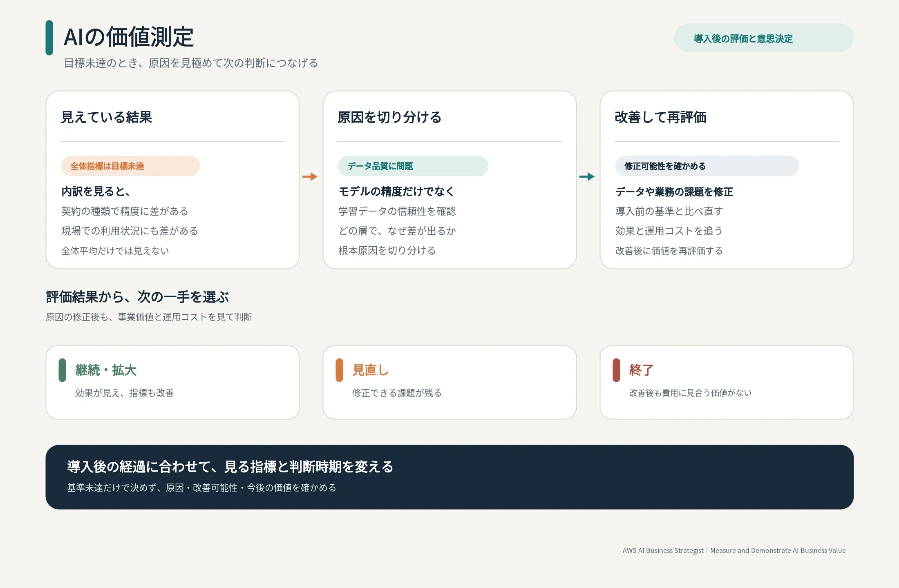Click the 原因を切り分ける card heading
This screenshot has height=588, width=899.
(389, 117)
